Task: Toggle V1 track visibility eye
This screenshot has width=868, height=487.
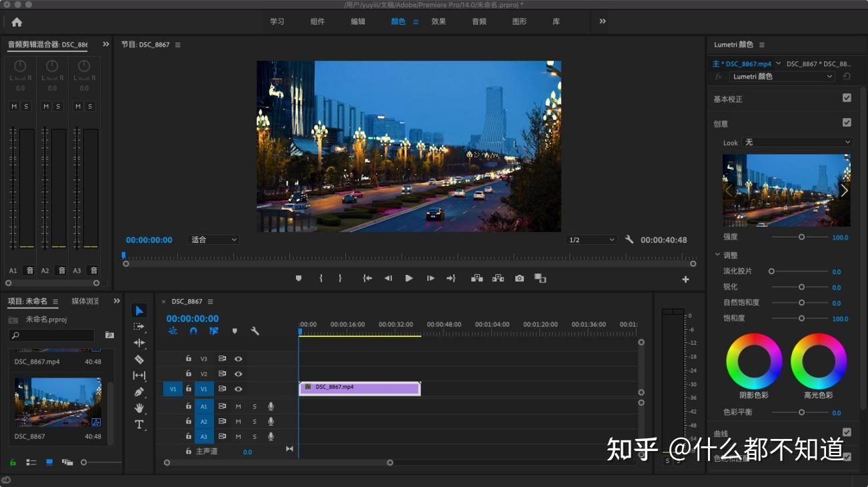Action: (238, 389)
